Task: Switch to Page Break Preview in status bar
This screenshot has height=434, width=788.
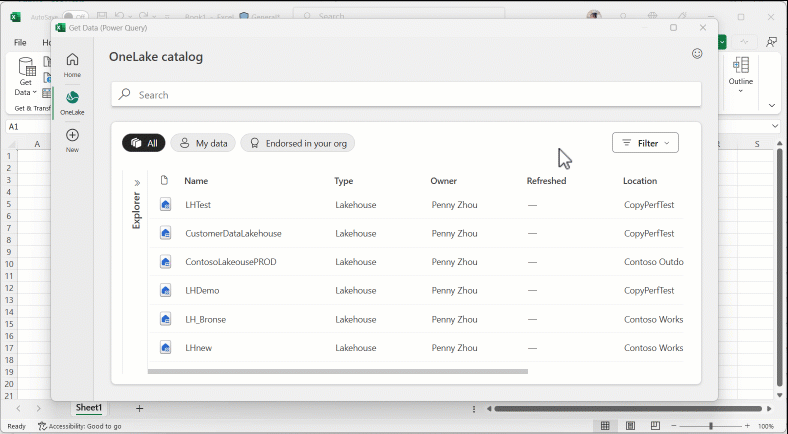Action: pyautogui.click(x=655, y=425)
